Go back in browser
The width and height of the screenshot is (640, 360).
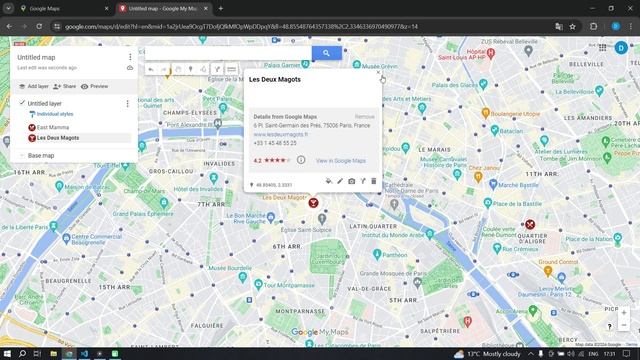(x=9, y=27)
